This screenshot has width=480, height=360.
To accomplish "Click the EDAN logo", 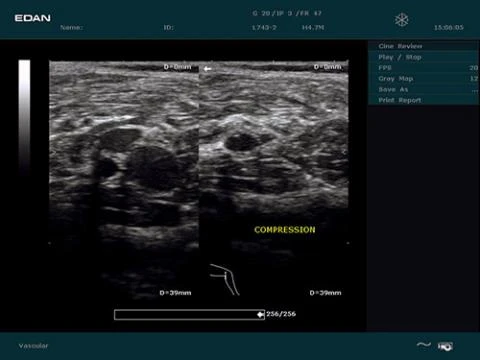I will (33, 18).
